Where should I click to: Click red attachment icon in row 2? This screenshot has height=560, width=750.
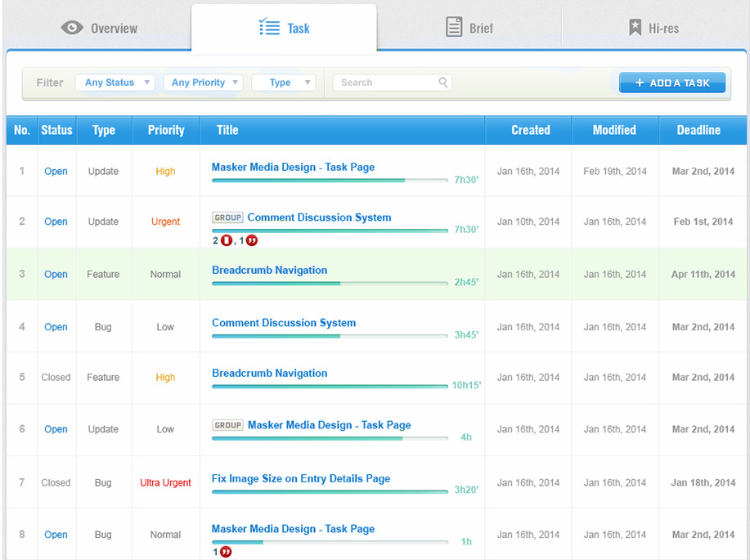coord(227,240)
